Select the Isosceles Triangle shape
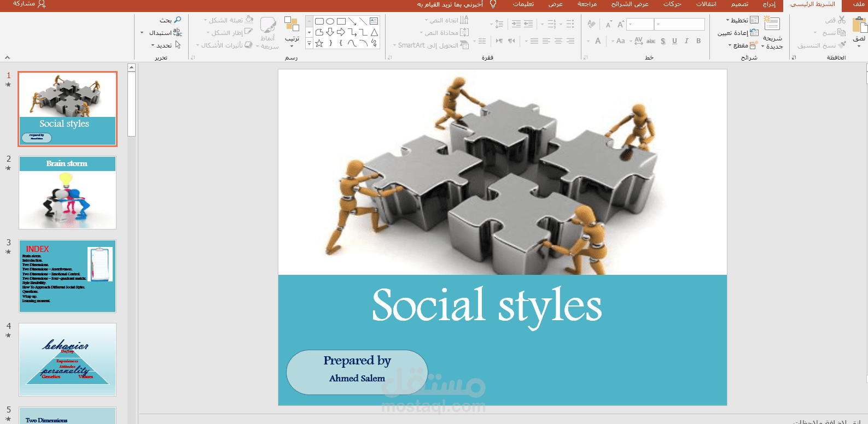The width and height of the screenshot is (868, 424). pos(374,32)
